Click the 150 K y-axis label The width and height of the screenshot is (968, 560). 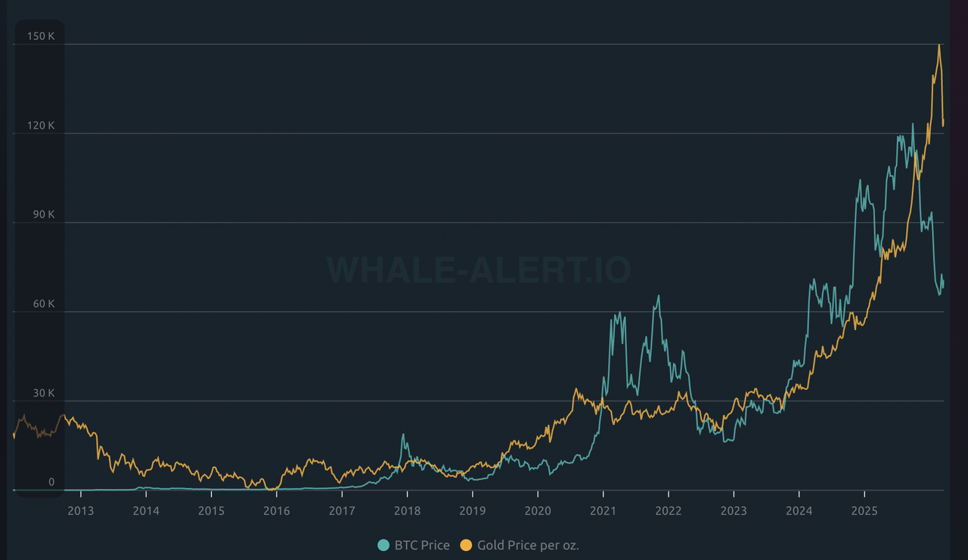[x=41, y=36]
